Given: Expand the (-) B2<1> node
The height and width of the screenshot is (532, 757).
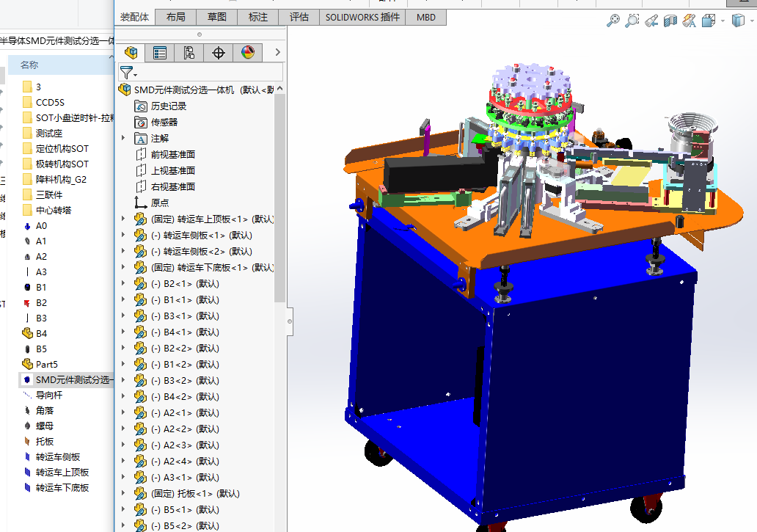Looking at the screenshot, I should click(x=123, y=283).
